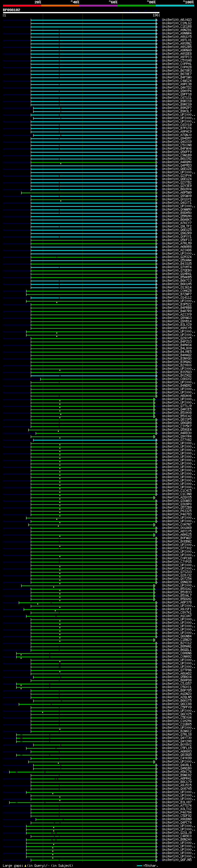Click label UniRef100_B4IGU5
Screen dimensions: 197x868
[x=176, y=264]
